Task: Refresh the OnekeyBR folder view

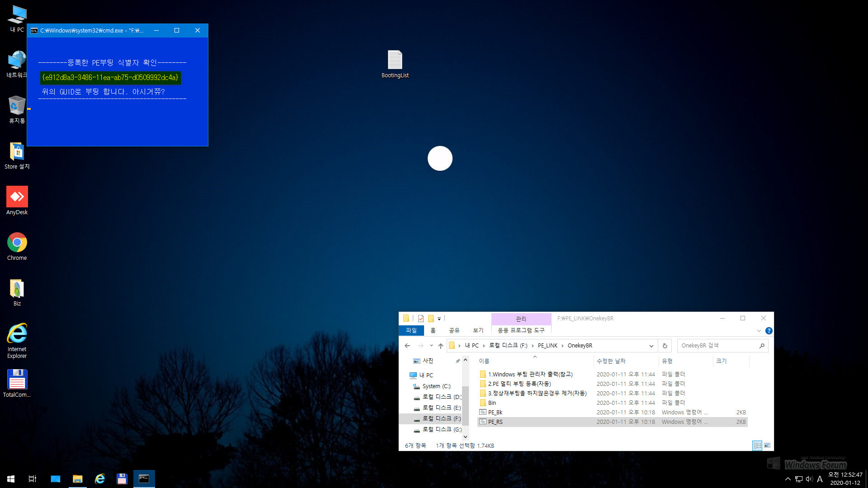Action: coord(665,346)
